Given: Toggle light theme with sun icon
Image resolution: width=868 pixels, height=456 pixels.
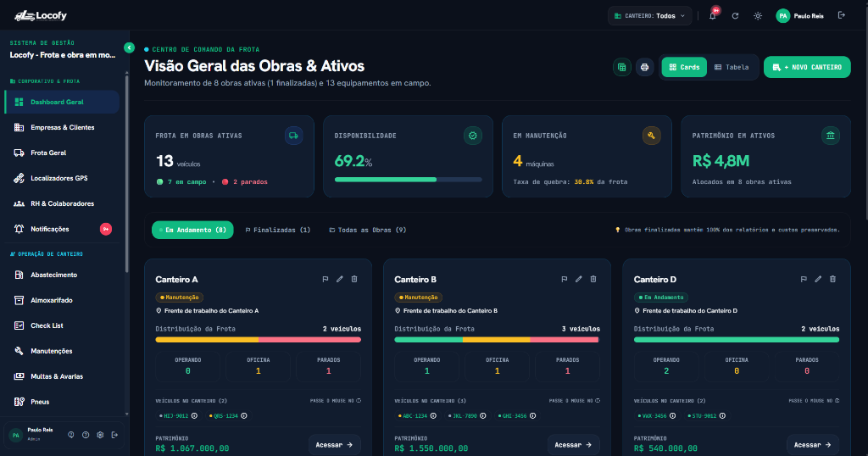Looking at the screenshot, I should pos(758,15).
